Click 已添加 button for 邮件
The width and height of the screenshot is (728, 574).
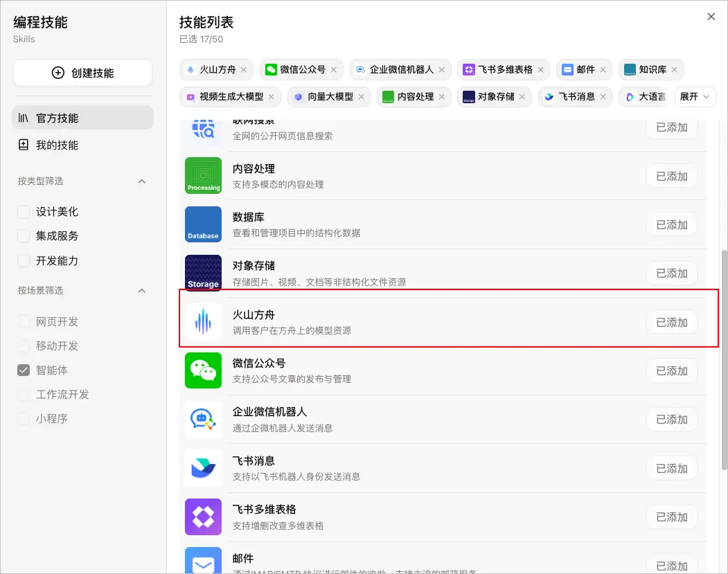point(671,565)
